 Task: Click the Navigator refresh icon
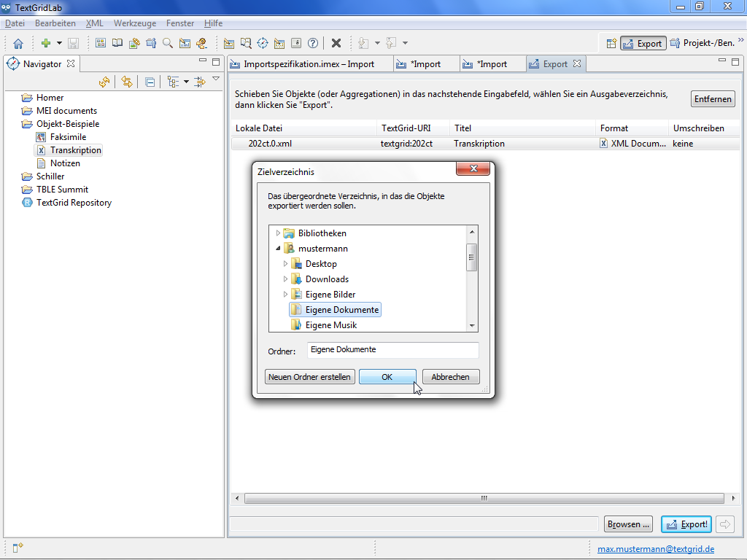pyautogui.click(x=104, y=82)
